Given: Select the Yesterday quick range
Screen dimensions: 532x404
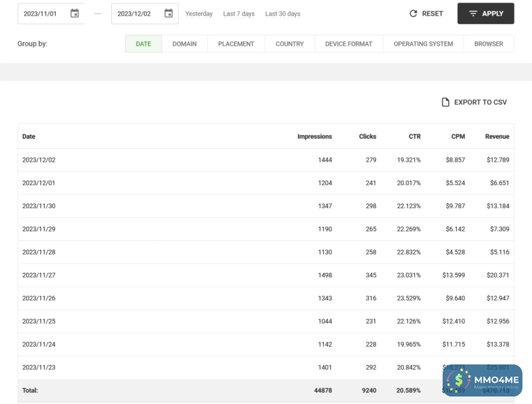Looking at the screenshot, I should point(199,14).
